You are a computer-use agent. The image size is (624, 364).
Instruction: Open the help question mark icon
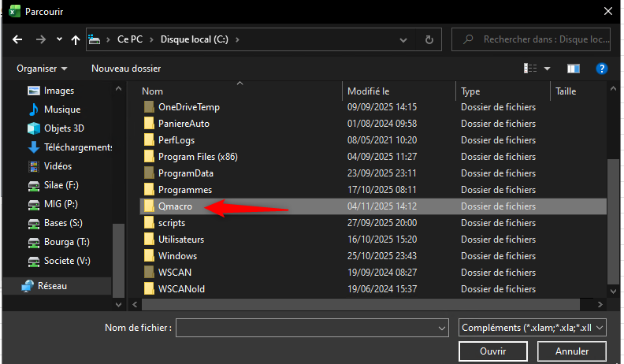click(x=601, y=69)
